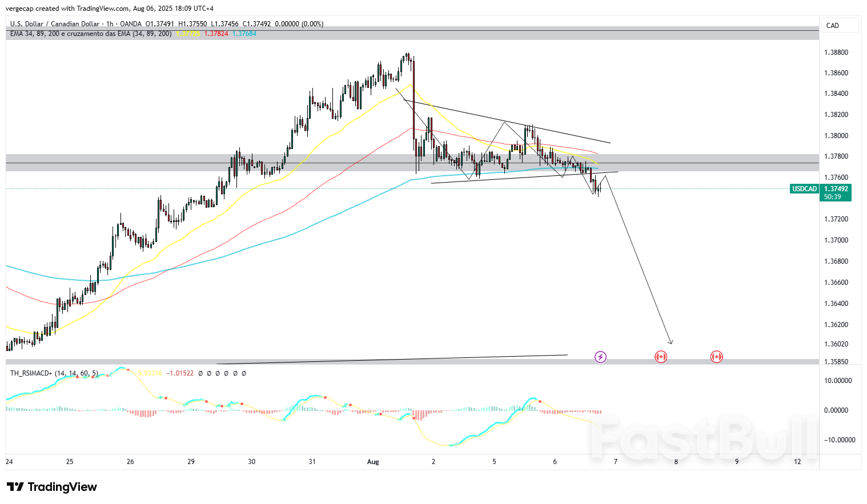The height and width of the screenshot is (504, 867).
Task: Open the Canada flag economic event icon below August 9
Action: point(716,357)
